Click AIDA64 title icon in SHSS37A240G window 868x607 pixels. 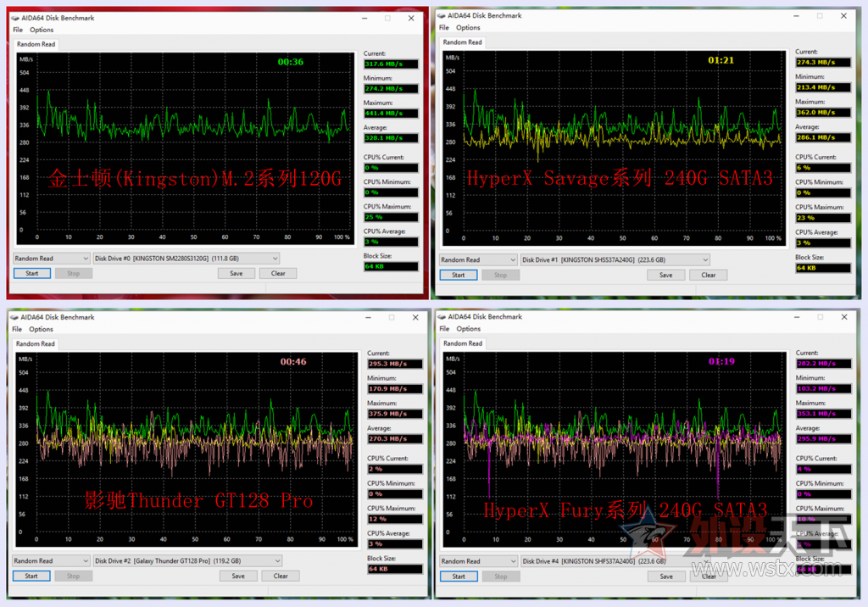[441, 16]
